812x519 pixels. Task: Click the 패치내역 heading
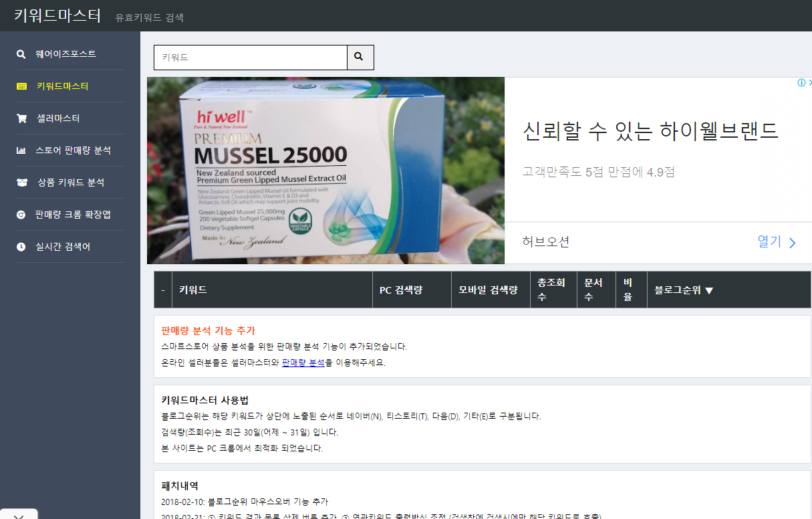180,486
